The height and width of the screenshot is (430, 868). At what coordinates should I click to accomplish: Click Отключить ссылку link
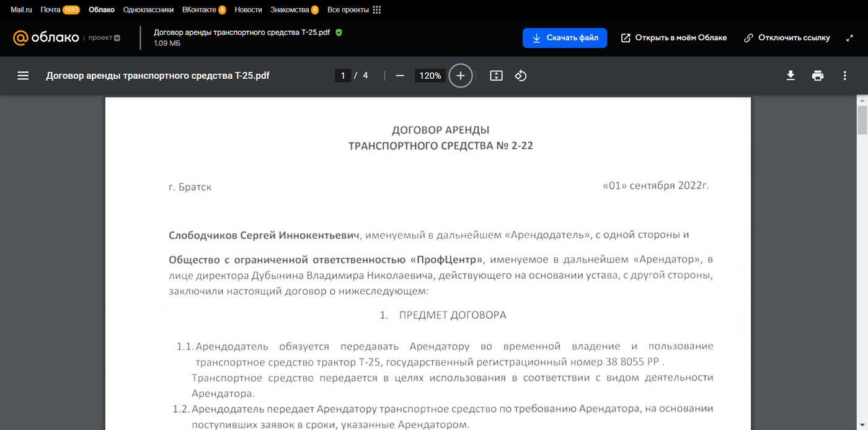(787, 38)
